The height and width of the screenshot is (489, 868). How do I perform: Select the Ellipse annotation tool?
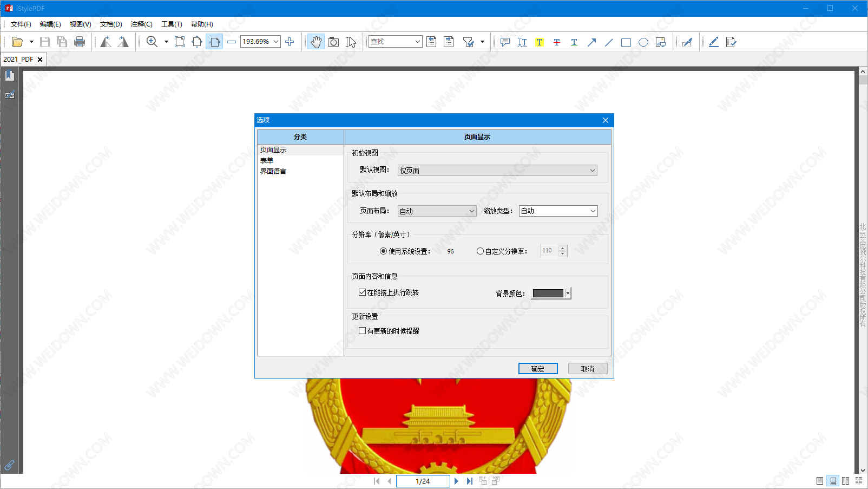643,42
